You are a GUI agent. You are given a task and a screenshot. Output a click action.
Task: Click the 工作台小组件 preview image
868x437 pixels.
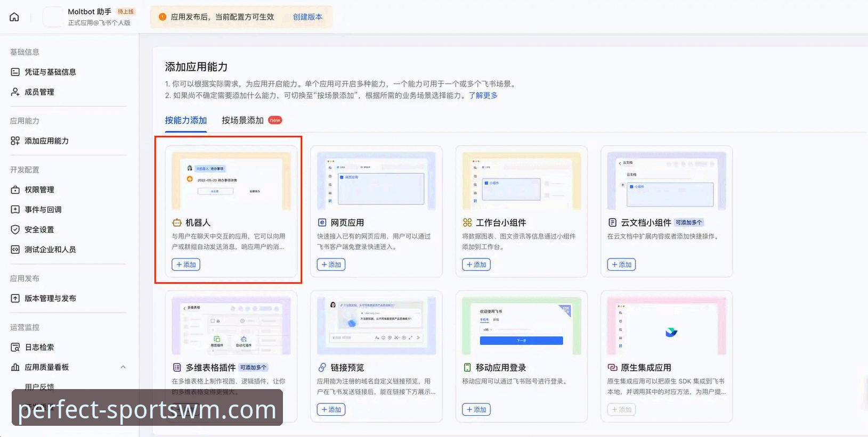pyautogui.click(x=522, y=181)
